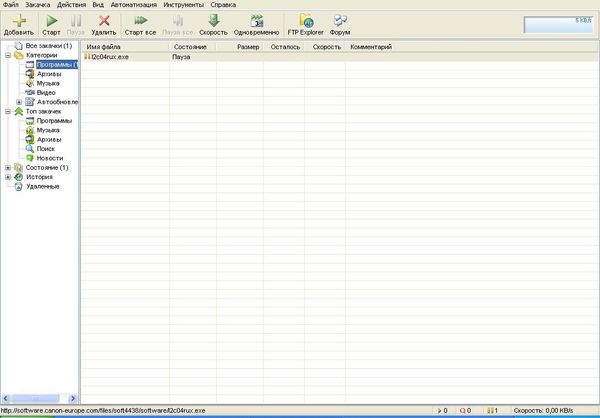Collapse the Топ закачек tree node
600x418 pixels.
(8, 111)
